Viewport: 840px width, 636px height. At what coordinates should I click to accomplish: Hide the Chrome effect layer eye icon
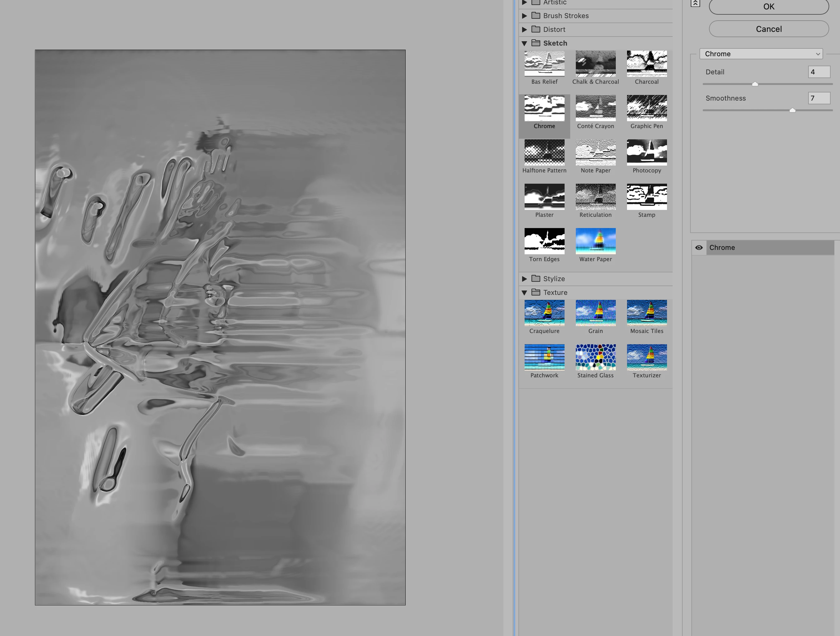click(699, 248)
